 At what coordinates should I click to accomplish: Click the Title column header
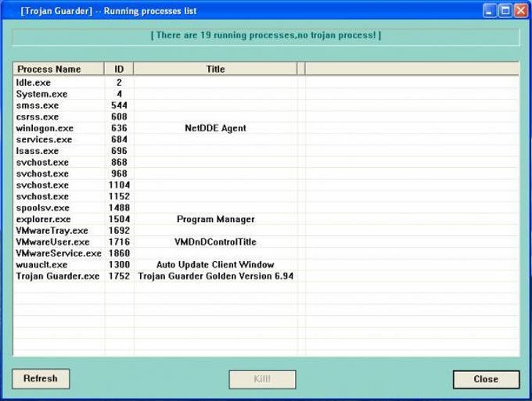click(215, 69)
